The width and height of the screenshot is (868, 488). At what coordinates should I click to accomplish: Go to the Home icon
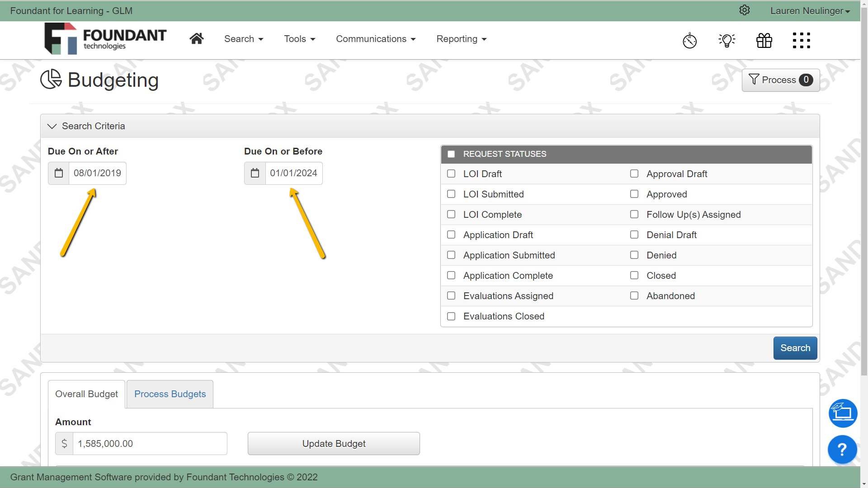point(196,39)
